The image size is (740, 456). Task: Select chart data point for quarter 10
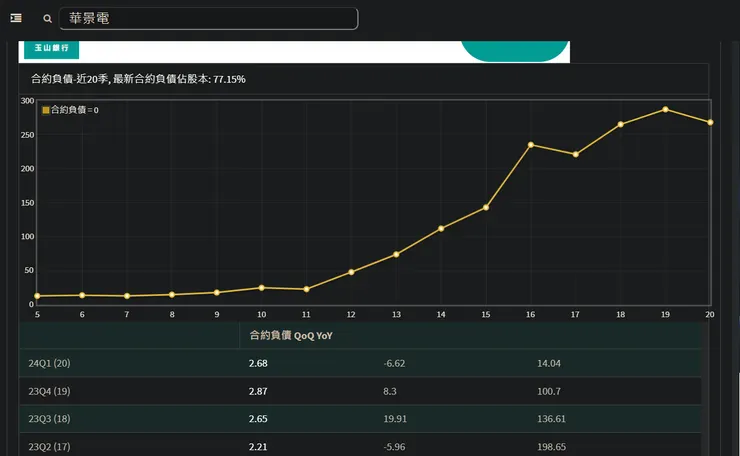pos(262,288)
